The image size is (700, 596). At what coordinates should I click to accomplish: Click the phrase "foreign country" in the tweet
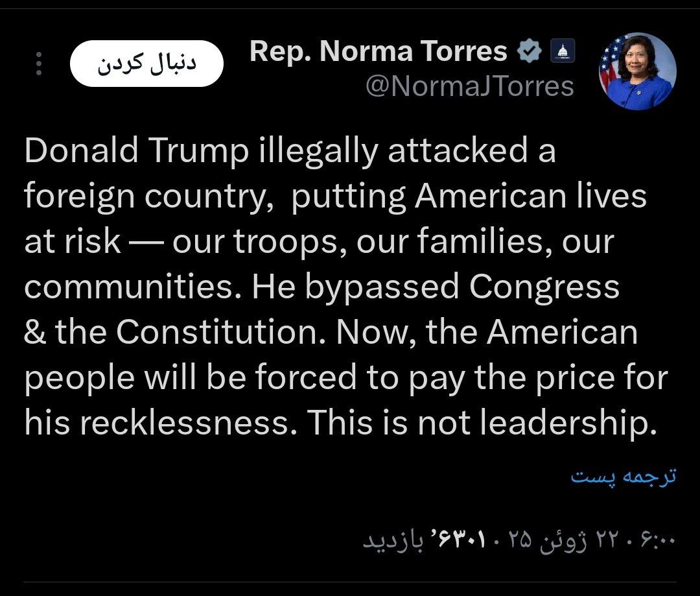pos(145,197)
